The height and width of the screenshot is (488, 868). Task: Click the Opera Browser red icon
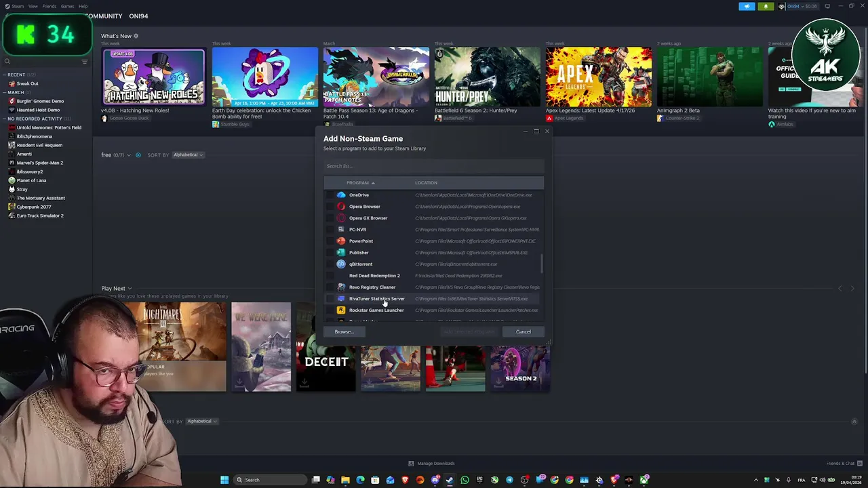click(341, 207)
